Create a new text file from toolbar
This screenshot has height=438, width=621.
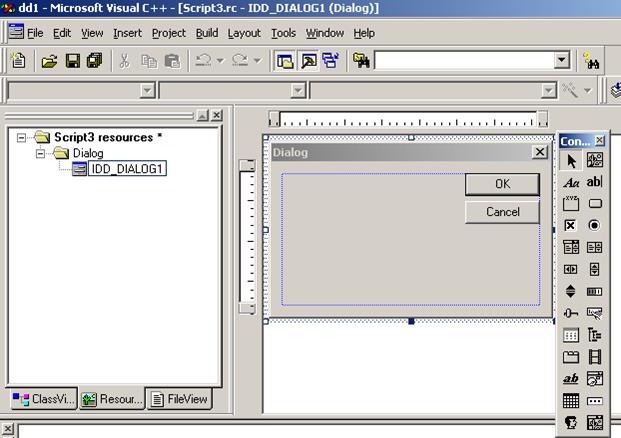pyautogui.click(x=18, y=61)
